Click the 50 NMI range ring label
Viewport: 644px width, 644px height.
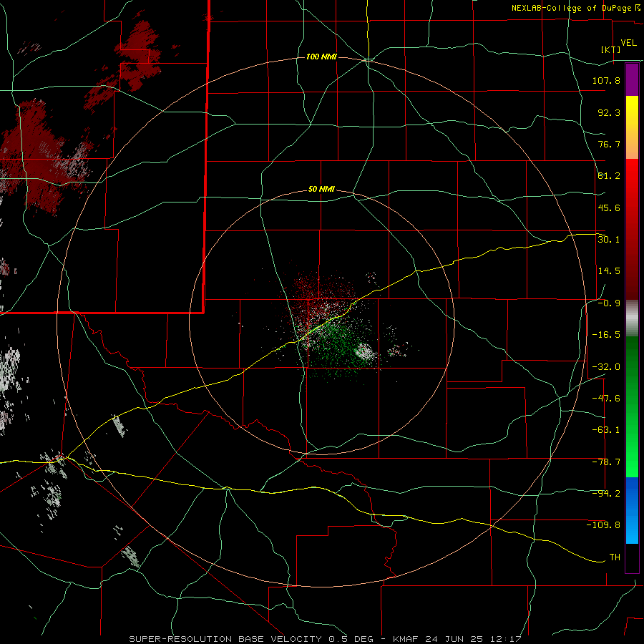pos(321,190)
